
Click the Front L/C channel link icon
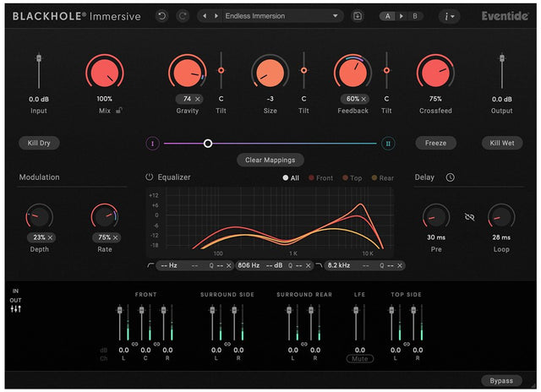pyautogui.click(x=134, y=344)
